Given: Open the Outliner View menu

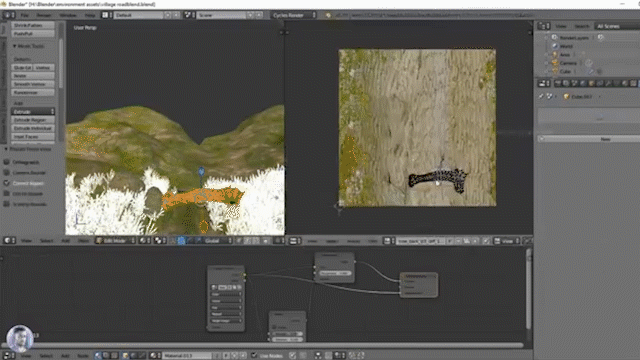Looking at the screenshot, I should click(x=561, y=26).
